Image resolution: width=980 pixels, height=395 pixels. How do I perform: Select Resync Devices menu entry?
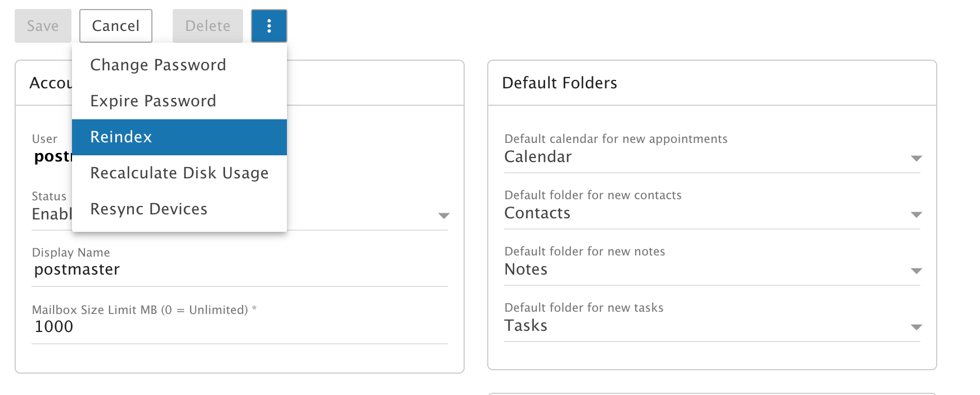coord(179,209)
